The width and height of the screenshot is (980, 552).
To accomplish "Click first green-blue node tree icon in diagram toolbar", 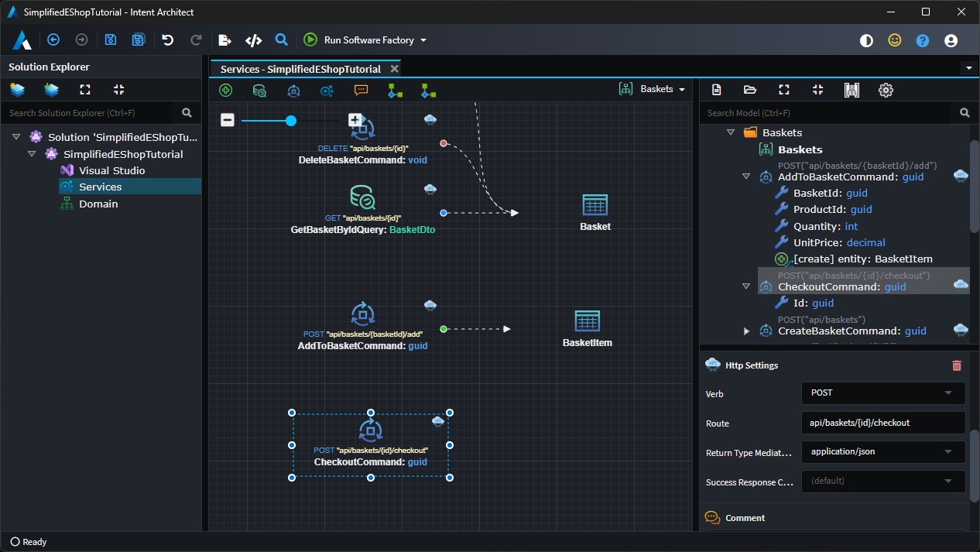I will (x=395, y=91).
